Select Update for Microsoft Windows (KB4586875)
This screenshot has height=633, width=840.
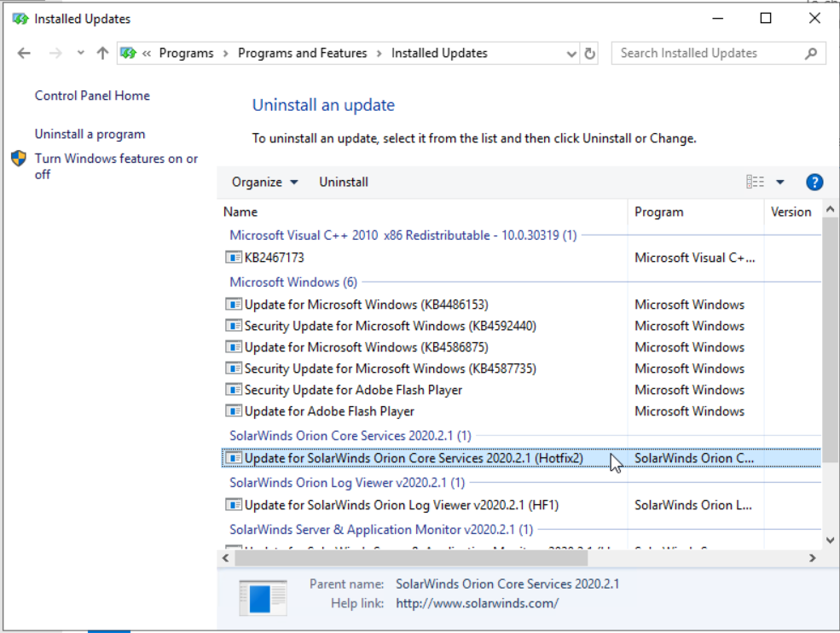point(367,347)
